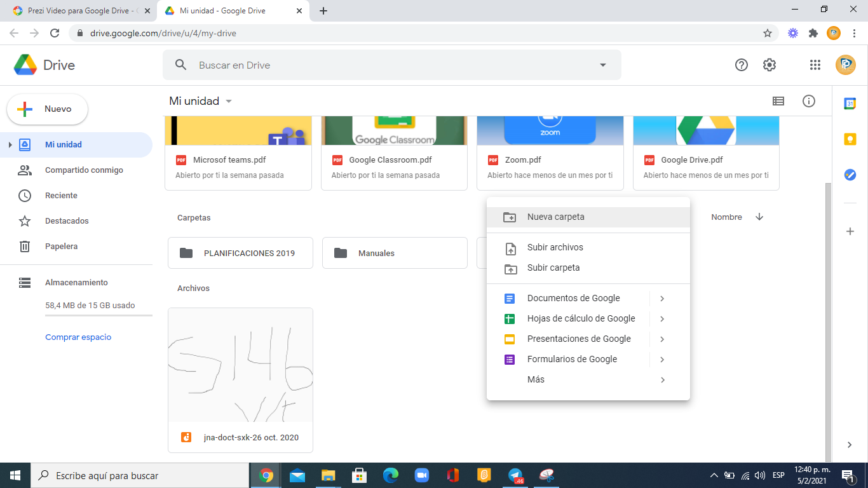
Task: Sort files by Nombre
Action: [x=726, y=217]
